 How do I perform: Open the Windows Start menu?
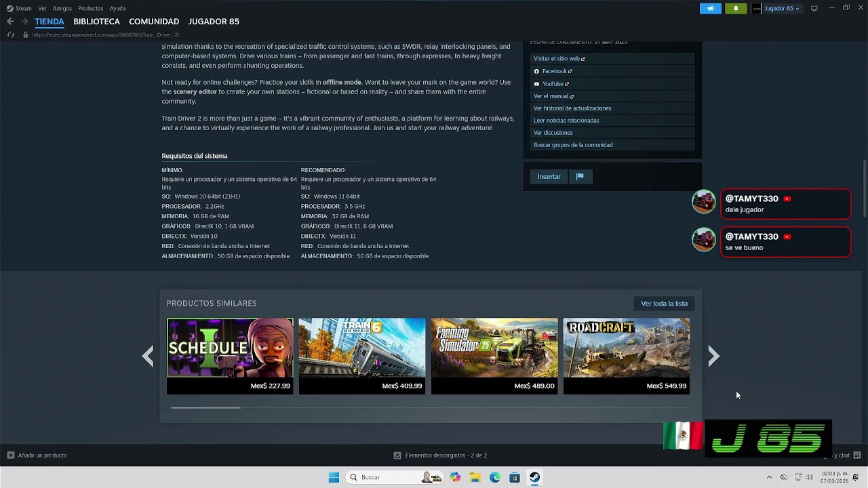tap(334, 477)
